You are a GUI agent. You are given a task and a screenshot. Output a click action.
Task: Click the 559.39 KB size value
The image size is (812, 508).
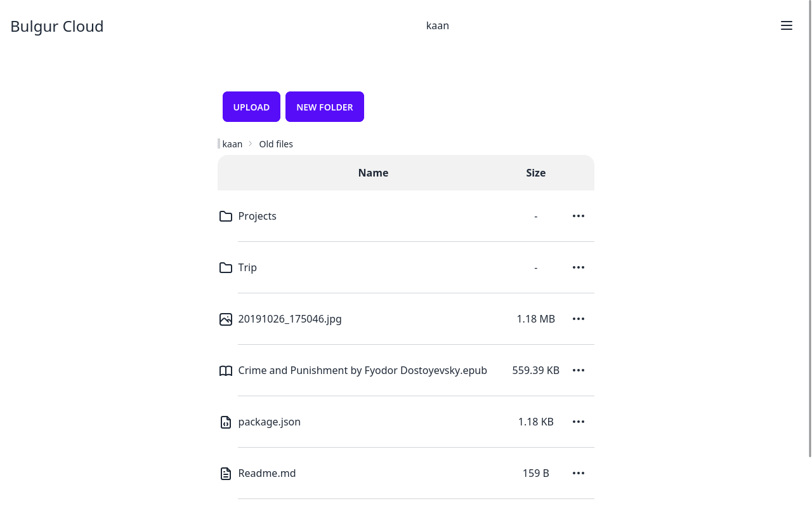(535, 370)
